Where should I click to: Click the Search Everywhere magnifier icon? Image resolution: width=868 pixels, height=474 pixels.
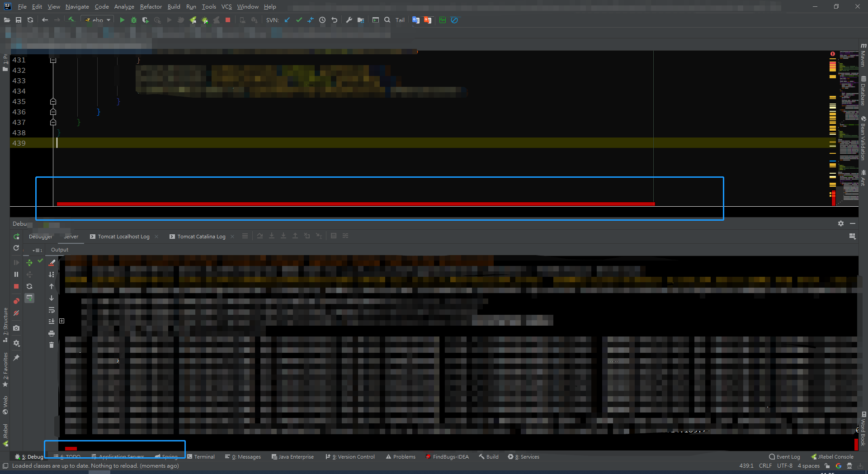[387, 20]
